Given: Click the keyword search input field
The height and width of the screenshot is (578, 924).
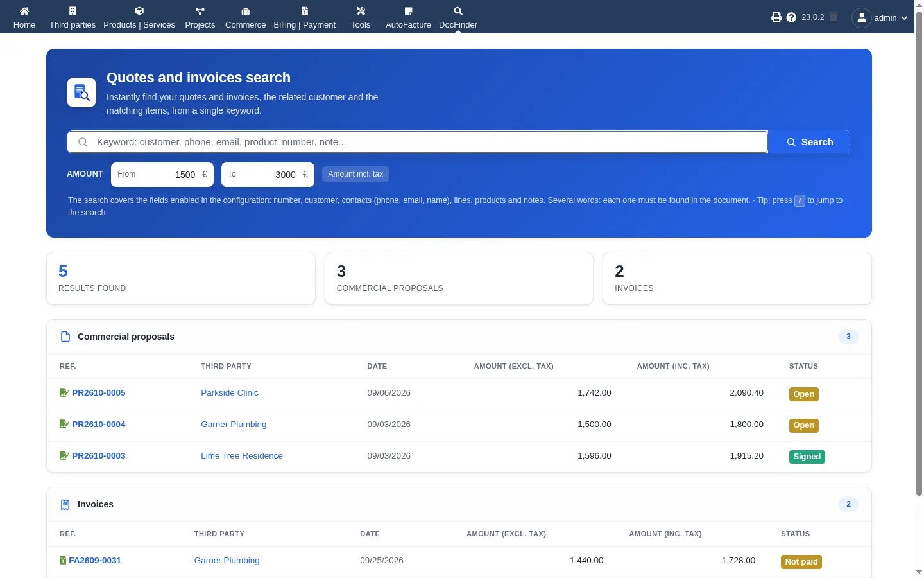Looking at the screenshot, I should point(417,142).
